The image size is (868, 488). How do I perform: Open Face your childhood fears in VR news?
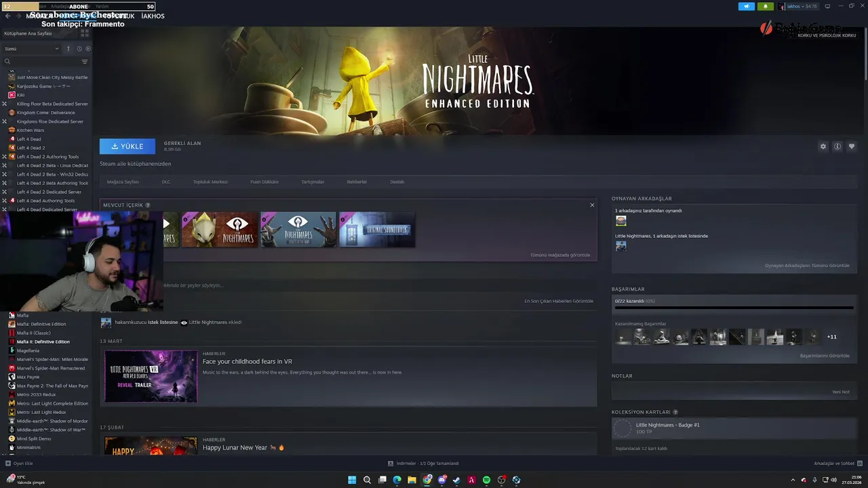click(248, 361)
